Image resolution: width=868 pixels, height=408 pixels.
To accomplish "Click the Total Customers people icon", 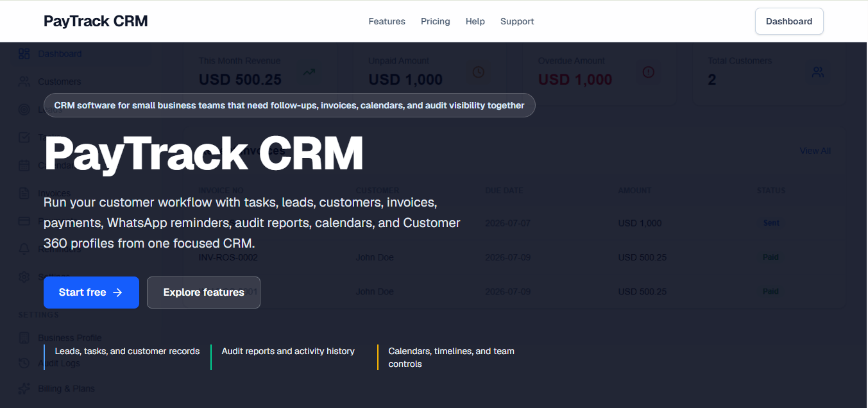I will 818,72.
